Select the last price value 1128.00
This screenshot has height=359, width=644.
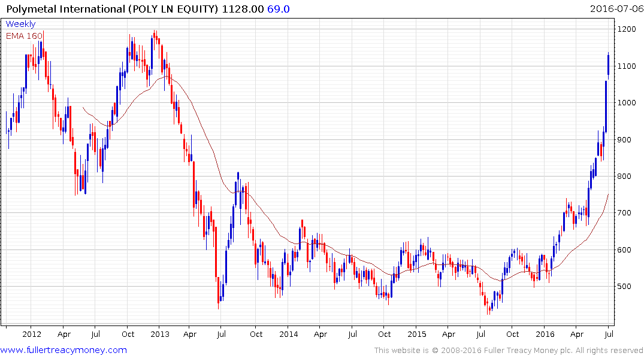point(243,9)
